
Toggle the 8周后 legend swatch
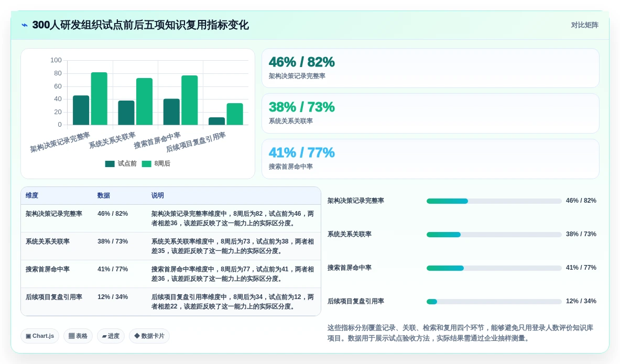pyautogui.click(x=146, y=163)
